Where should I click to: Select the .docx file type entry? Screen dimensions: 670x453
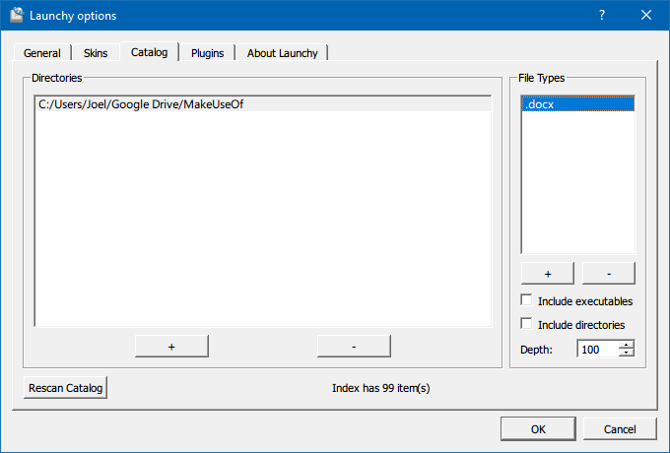[578, 104]
